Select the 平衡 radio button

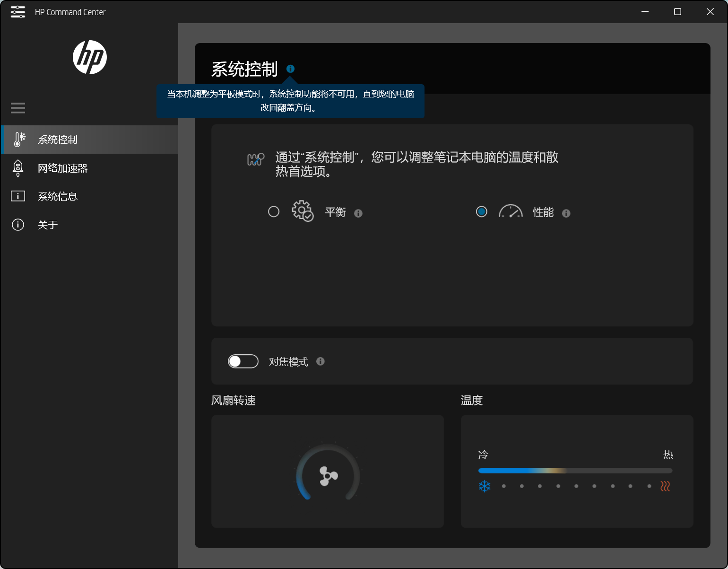point(274,211)
